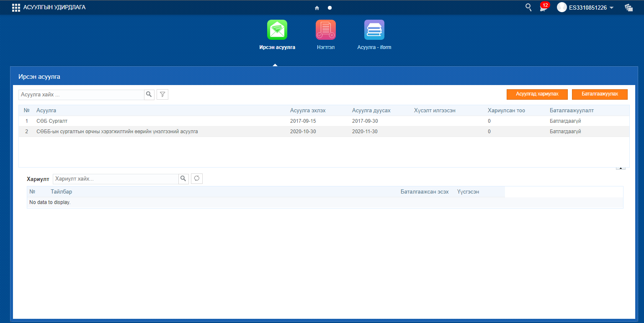This screenshot has height=323, width=644.
Task: Sort by Баталгаажуулалт column header
Action: tap(572, 111)
